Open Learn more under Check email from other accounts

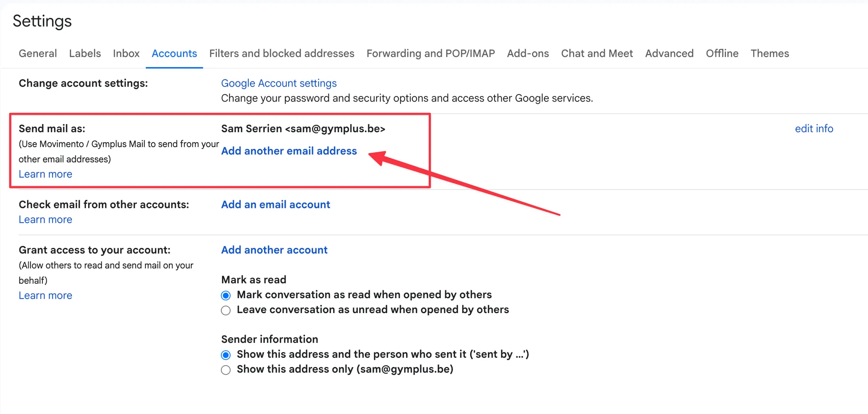pyautogui.click(x=45, y=219)
